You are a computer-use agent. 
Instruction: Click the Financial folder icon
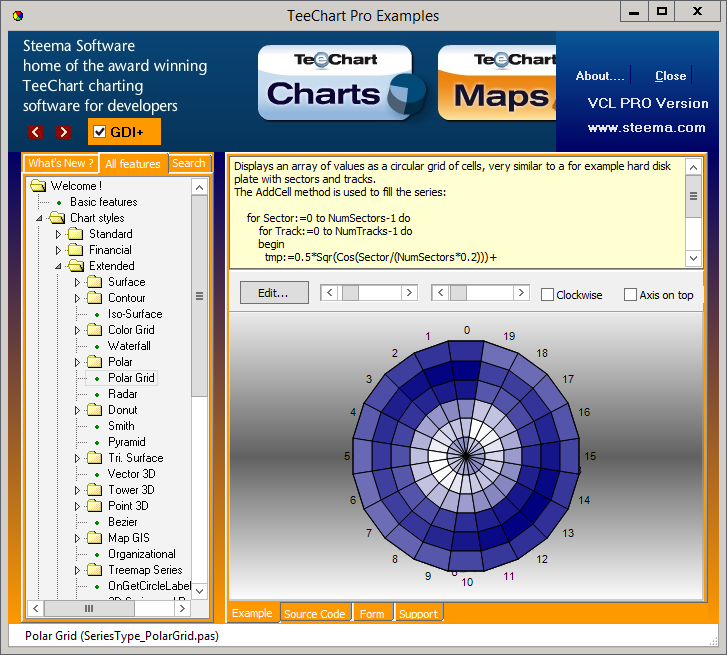pos(76,250)
